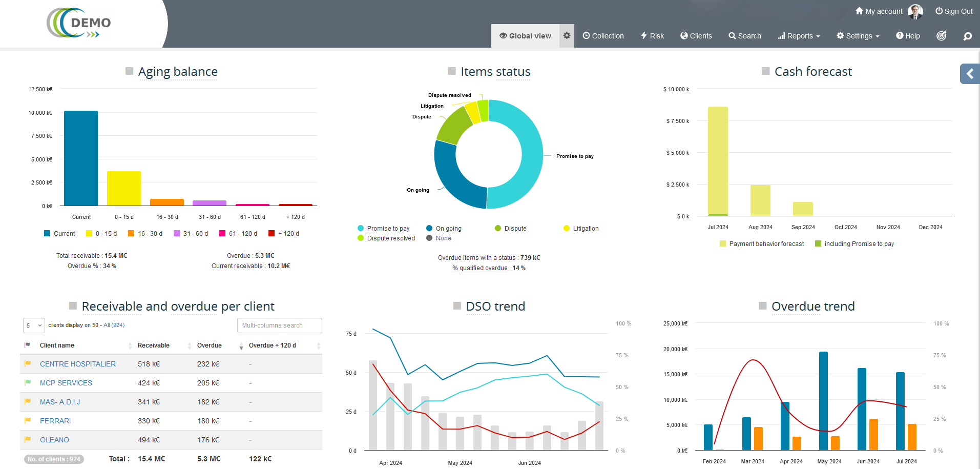Open the Clients menu item
This screenshot has height=469, width=980.
tap(696, 36)
